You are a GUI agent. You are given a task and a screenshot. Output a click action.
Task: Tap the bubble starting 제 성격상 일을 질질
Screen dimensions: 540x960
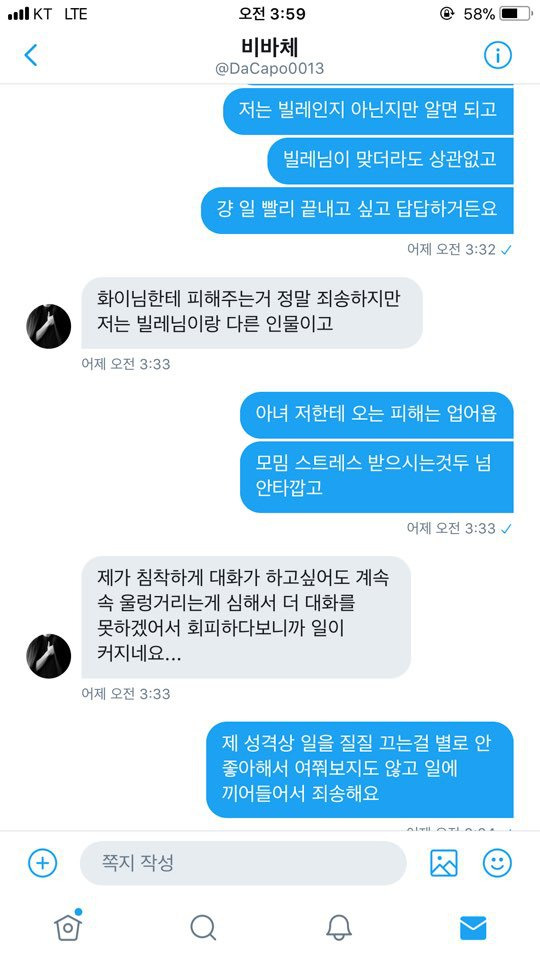tap(360, 770)
